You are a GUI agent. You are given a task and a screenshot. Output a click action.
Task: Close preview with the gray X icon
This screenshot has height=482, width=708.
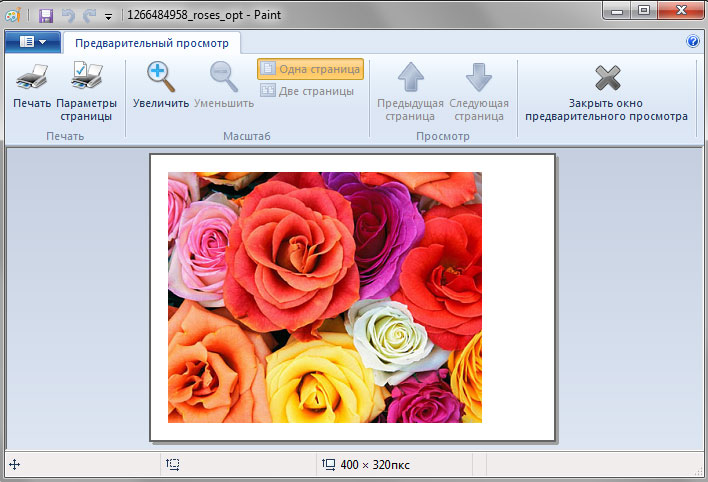click(606, 77)
